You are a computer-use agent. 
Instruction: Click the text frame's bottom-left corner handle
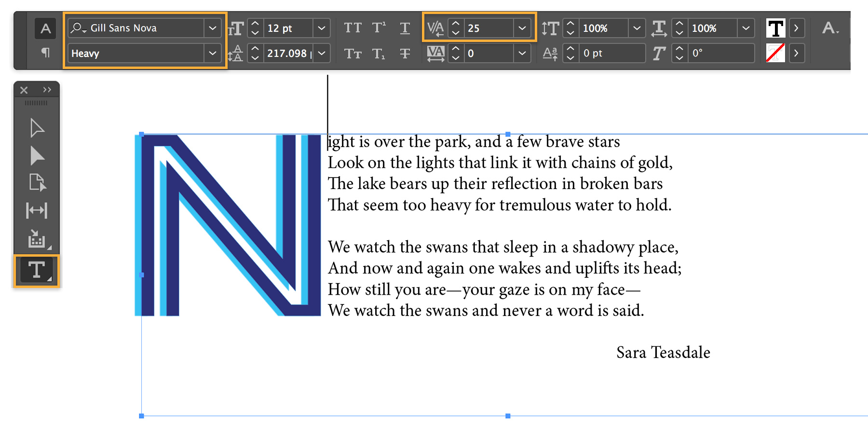(141, 416)
